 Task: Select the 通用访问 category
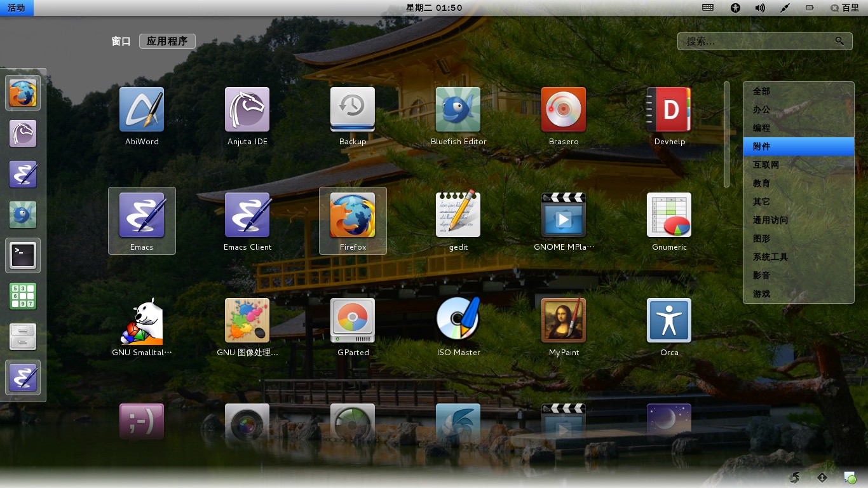click(799, 220)
